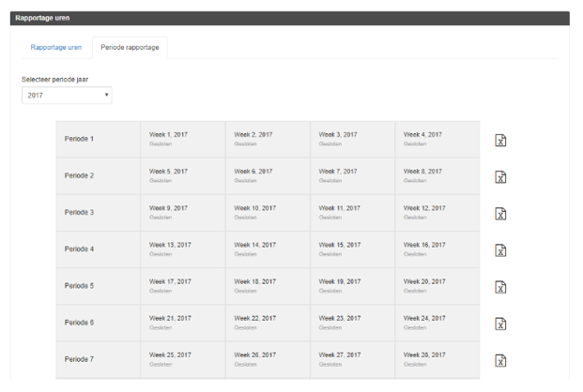Viewport: 583px width, 392px height.
Task: Download Excel export for Periode 4
Action: tap(500, 250)
